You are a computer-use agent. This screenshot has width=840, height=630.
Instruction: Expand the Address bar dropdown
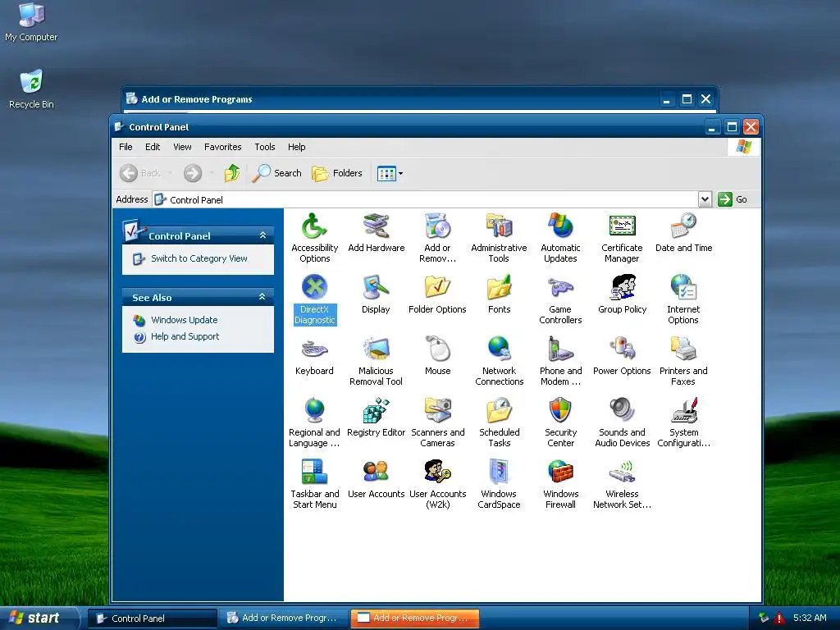pos(705,199)
